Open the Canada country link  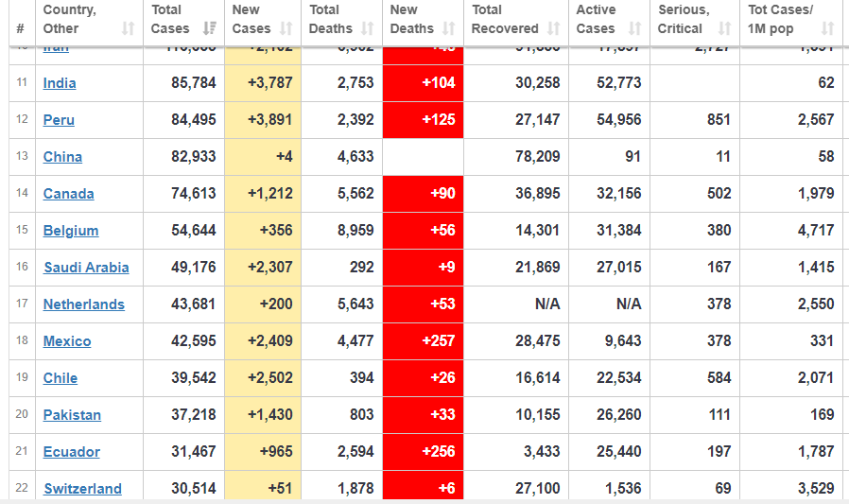coord(69,193)
